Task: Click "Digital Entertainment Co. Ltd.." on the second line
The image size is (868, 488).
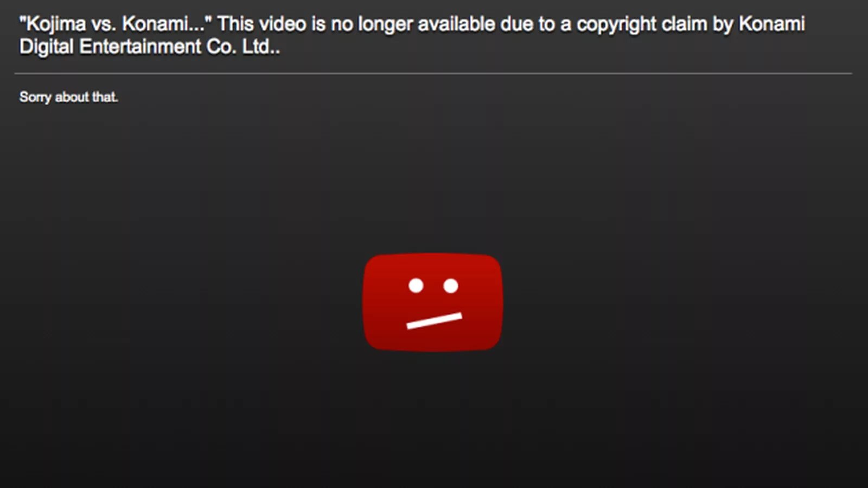Action: click(150, 47)
